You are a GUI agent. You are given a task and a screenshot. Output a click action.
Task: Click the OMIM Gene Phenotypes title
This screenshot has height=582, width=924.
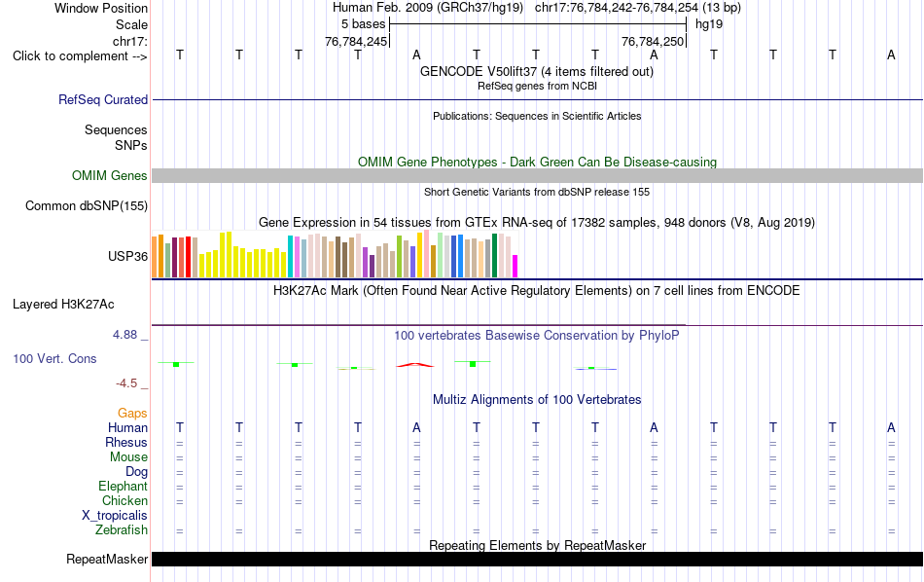(537, 162)
